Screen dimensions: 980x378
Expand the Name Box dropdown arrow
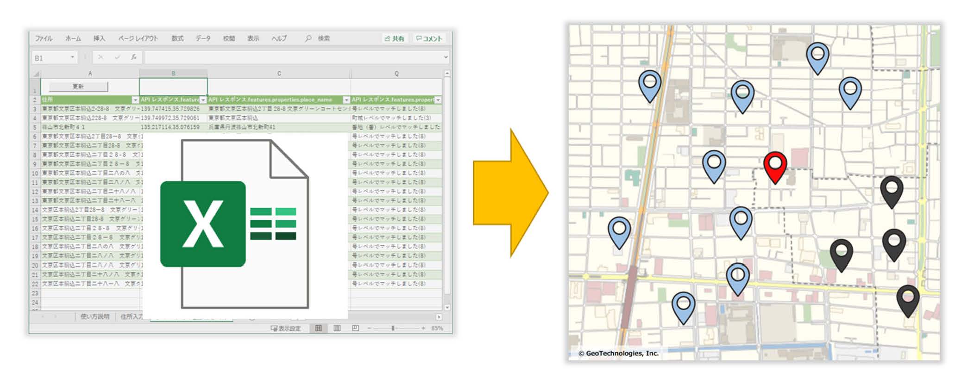click(x=73, y=57)
